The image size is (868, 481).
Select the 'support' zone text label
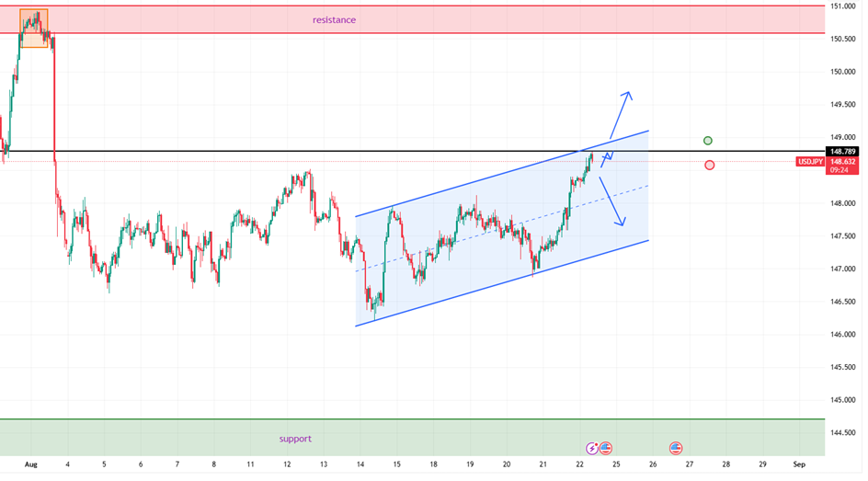tap(295, 439)
